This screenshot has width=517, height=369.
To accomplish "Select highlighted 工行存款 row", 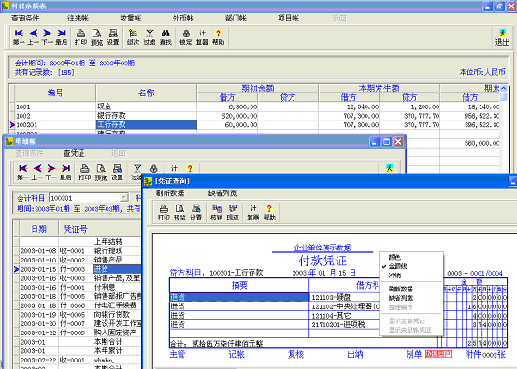I will pos(257,125).
